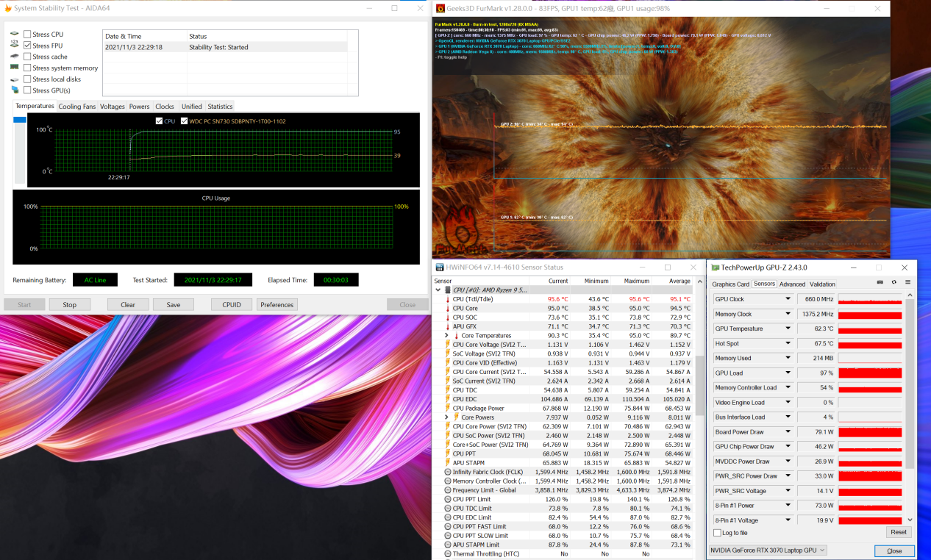The width and height of the screenshot is (931, 560).
Task: Click the GPU-Z title bar app icon
Action: coord(715,268)
